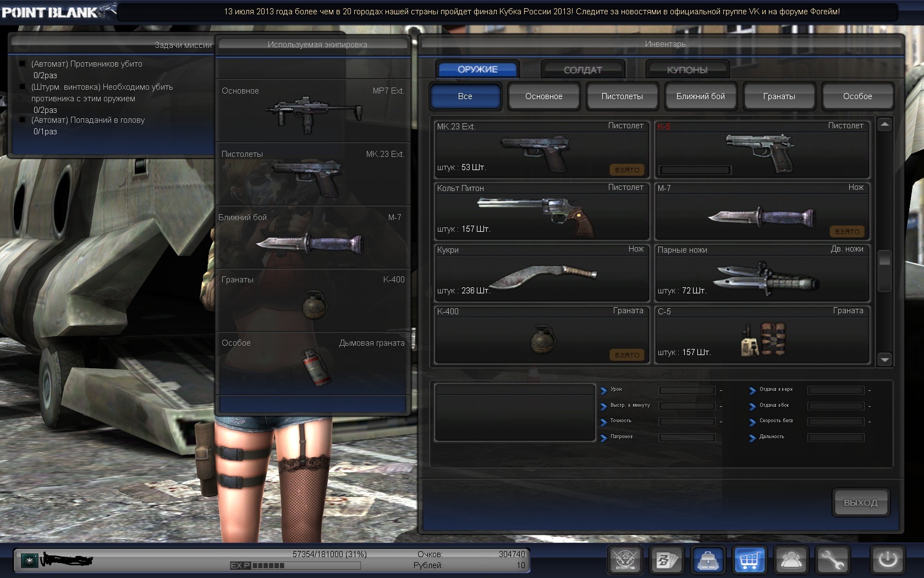Select the MK.23 Ext. pistol in inventory
This screenshot has height=578, width=924.
point(542,149)
